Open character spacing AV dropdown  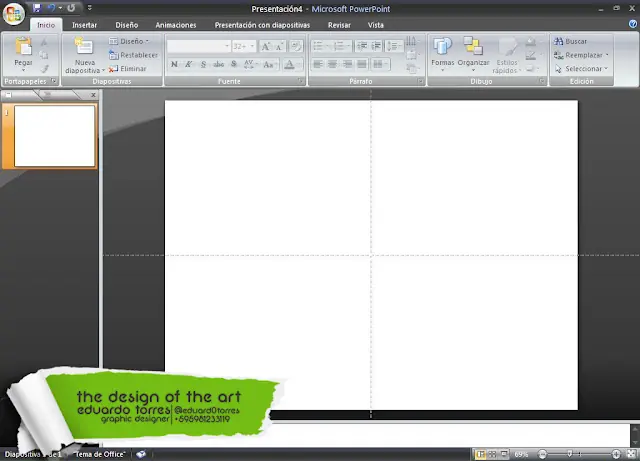(x=250, y=64)
